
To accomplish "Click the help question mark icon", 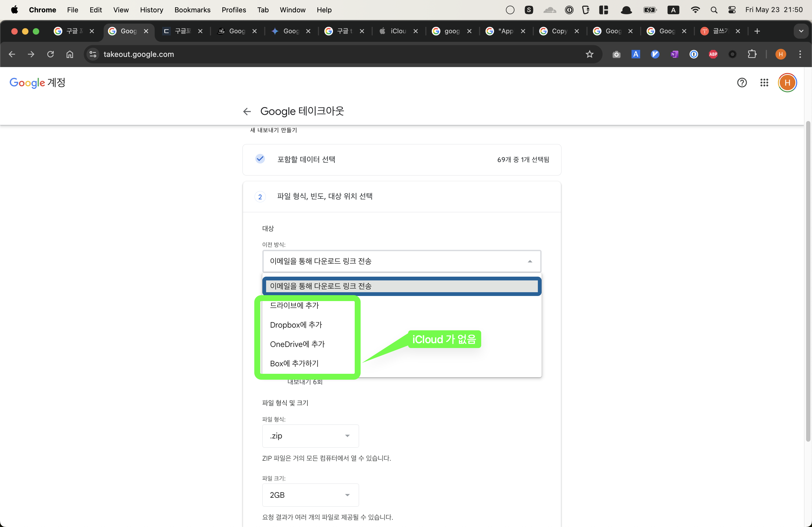I will [x=742, y=83].
